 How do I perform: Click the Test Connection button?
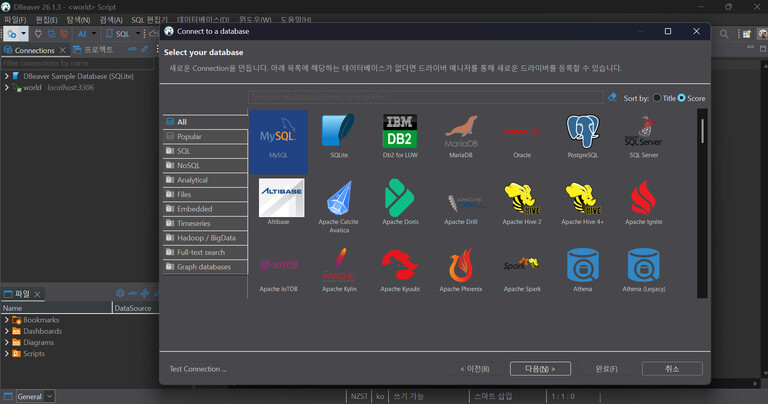click(198, 369)
